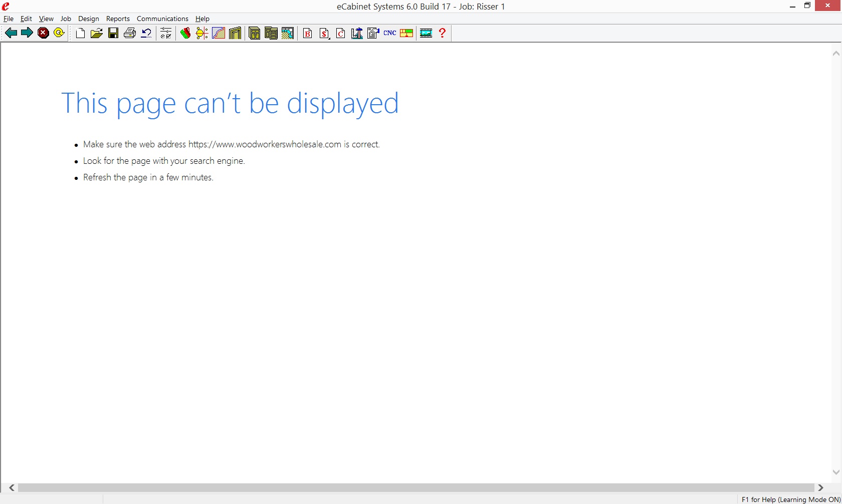This screenshot has height=504, width=842.
Task: Click the yellow Refresh page icon
Action: 59,33
